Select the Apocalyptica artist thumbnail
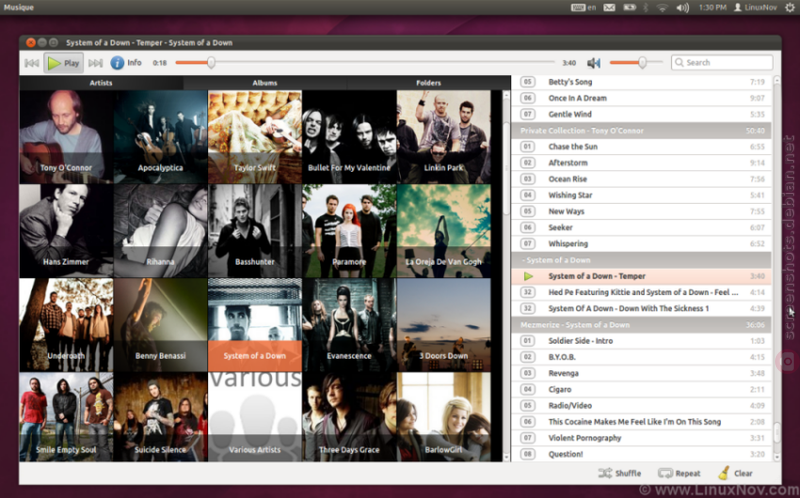Screen dimensions: 800x498 tap(160, 137)
